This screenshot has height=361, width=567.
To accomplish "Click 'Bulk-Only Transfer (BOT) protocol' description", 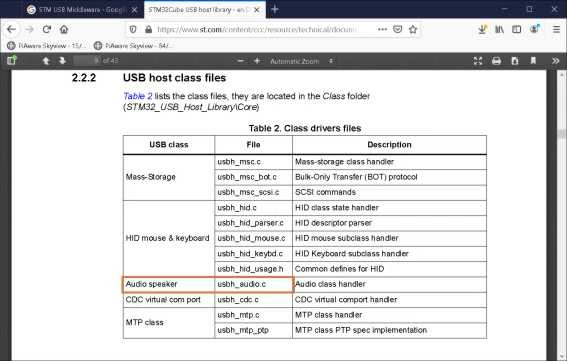I will pos(356,177).
